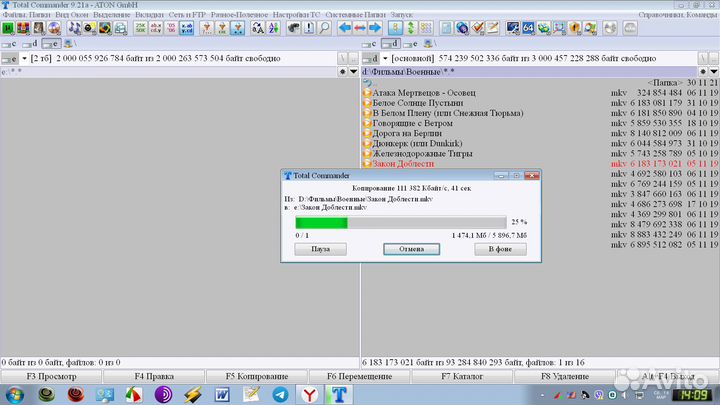The height and width of the screenshot is (405, 720).
Task: Click Отмена to cancel the copy
Action: coord(411,249)
